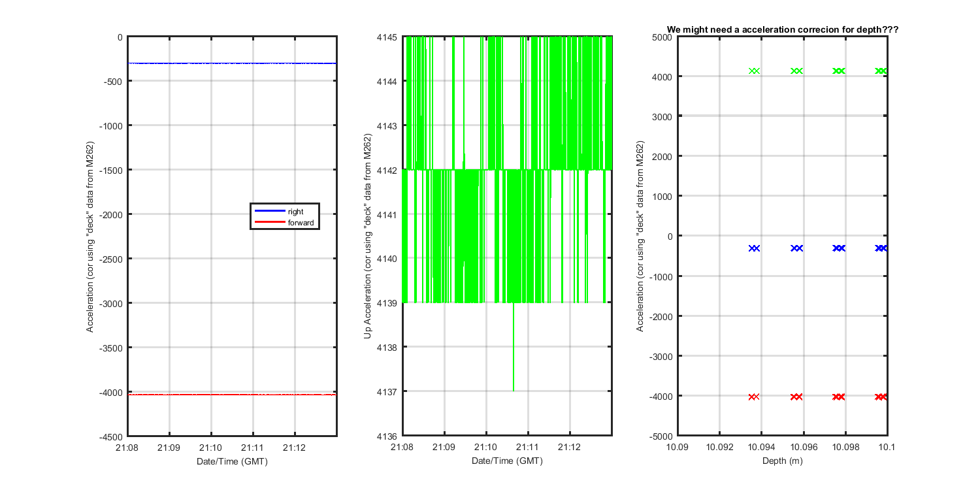Click the green x markers near depth 10.094
This screenshot has height=490, width=980.
point(754,71)
